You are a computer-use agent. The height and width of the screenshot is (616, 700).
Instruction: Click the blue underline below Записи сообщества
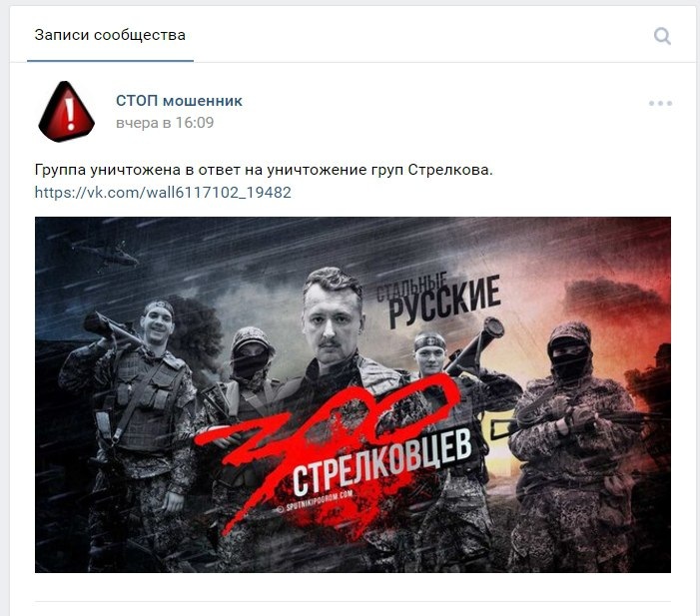click(x=110, y=61)
